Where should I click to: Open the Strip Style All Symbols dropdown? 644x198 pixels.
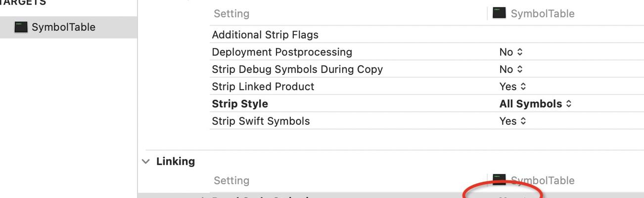[x=536, y=104]
